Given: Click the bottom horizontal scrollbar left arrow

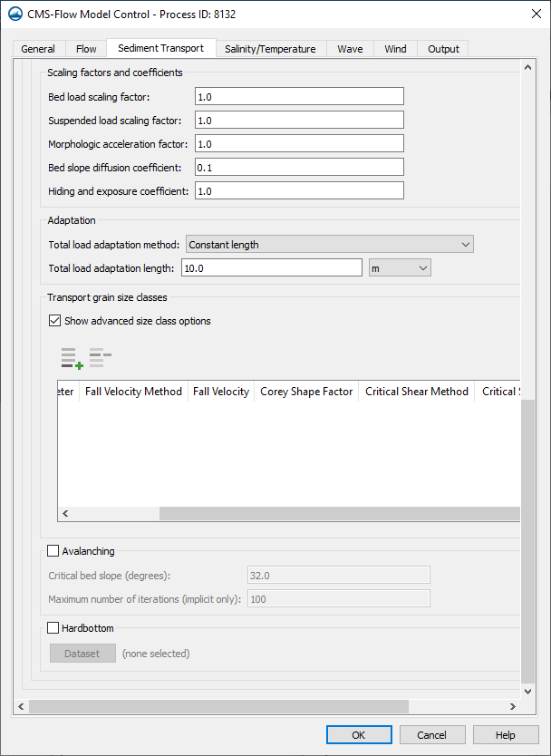Looking at the screenshot, I should coord(21,706).
